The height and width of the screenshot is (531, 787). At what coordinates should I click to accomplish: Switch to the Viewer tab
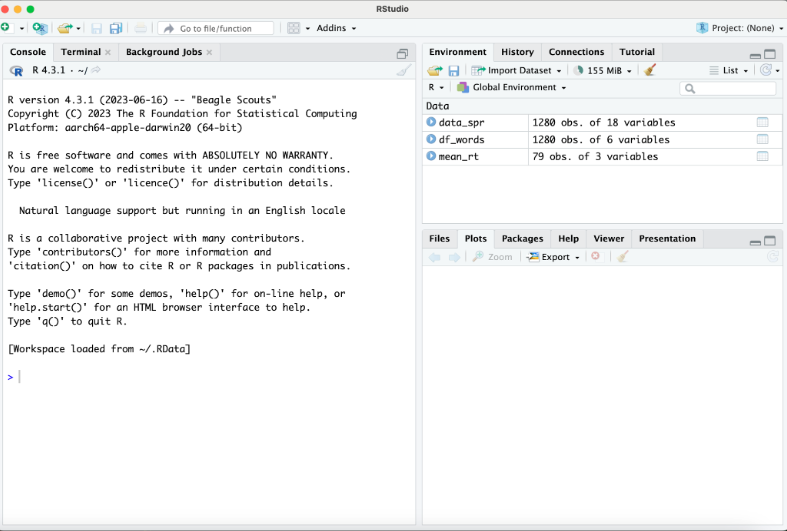(x=608, y=238)
